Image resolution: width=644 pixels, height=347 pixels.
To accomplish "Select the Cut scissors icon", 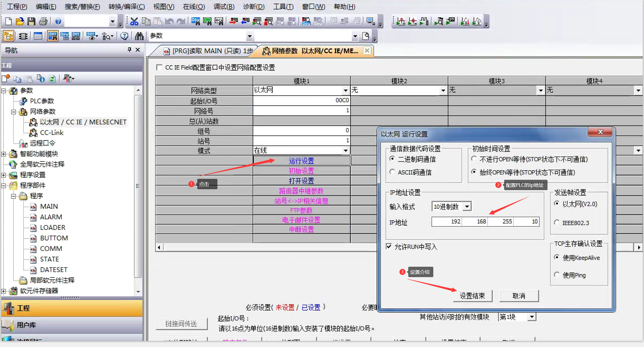I will 134,21.
